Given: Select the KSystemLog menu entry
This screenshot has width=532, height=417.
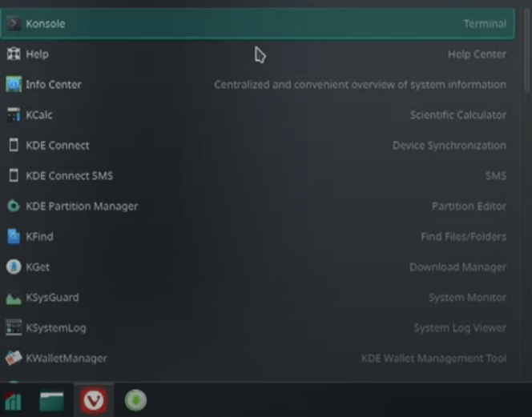Looking at the screenshot, I should click(55, 328).
